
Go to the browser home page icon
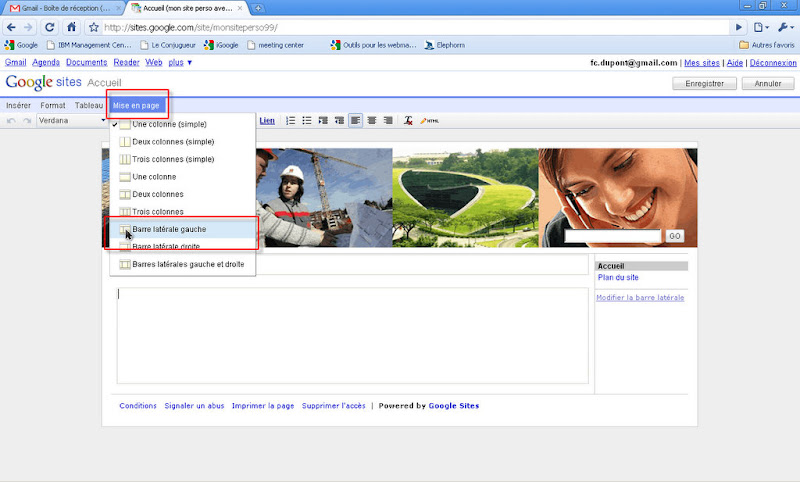71,27
